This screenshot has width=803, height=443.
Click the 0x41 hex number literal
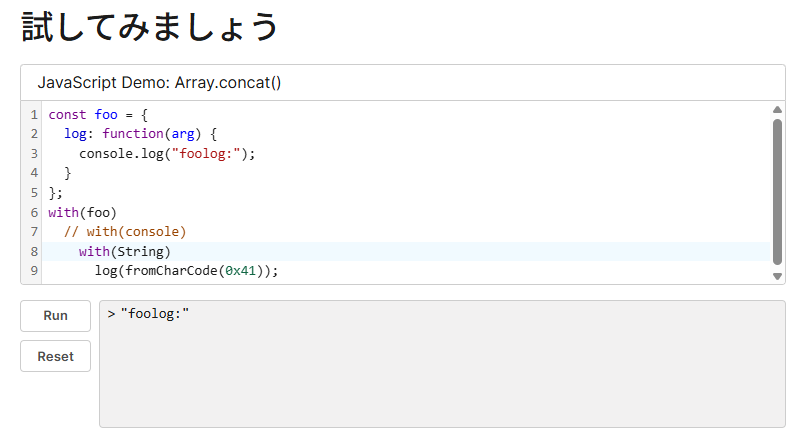(x=240, y=271)
